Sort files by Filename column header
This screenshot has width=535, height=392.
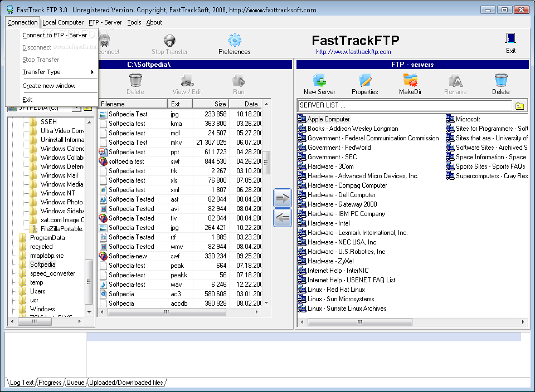click(133, 104)
